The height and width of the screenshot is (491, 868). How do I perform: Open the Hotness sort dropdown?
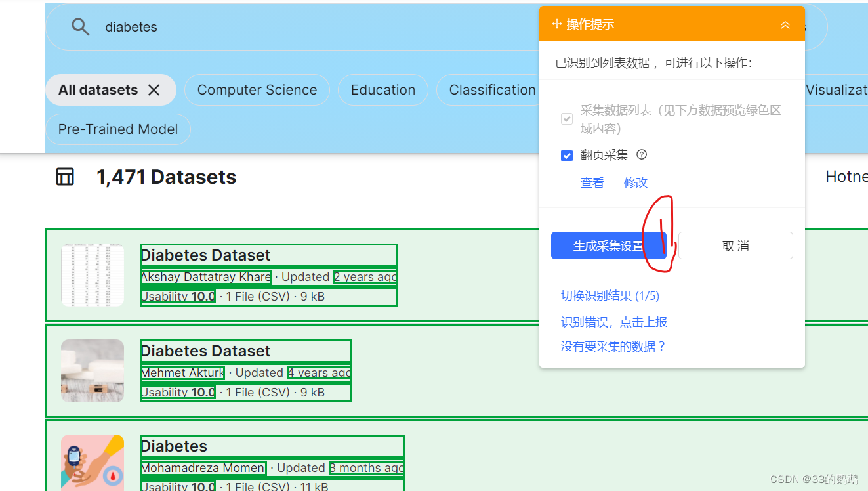(847, 176)
